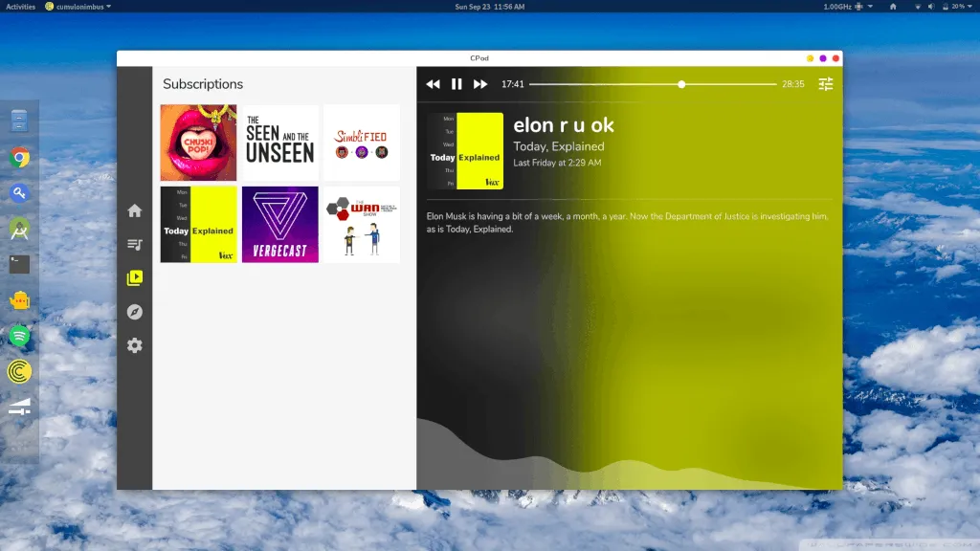Open the Home section in the sidebar
Viewport: 980px width, 551px height.
(135, 210)
